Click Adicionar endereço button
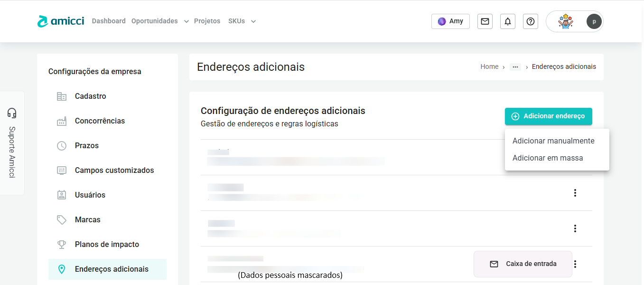Screen dimensions: 644x285 (x=548, y=116)
